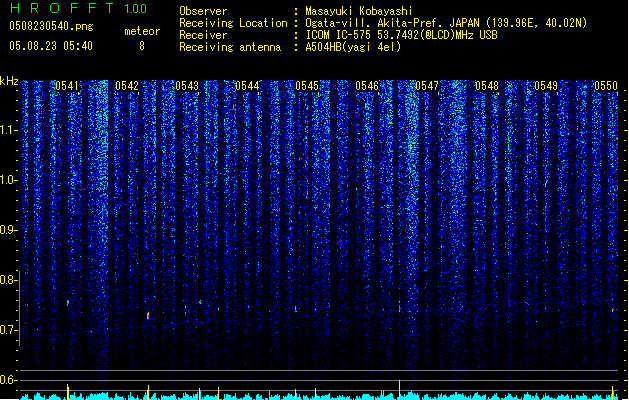Click the 0.9 kHz axis label

(x=8, y=230)
